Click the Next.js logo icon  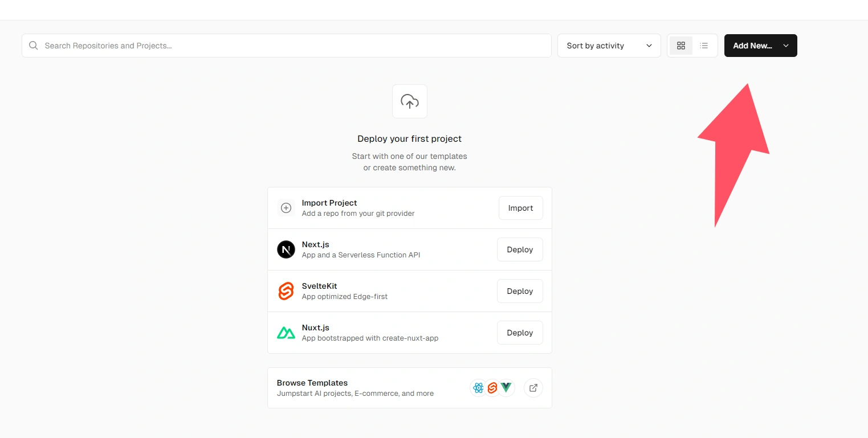coord(286,249)
